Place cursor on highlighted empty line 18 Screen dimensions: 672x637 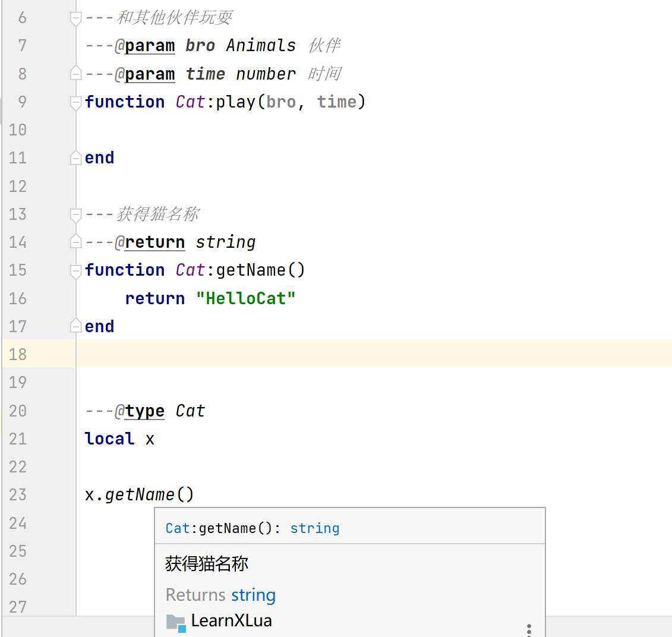[356, 354]
